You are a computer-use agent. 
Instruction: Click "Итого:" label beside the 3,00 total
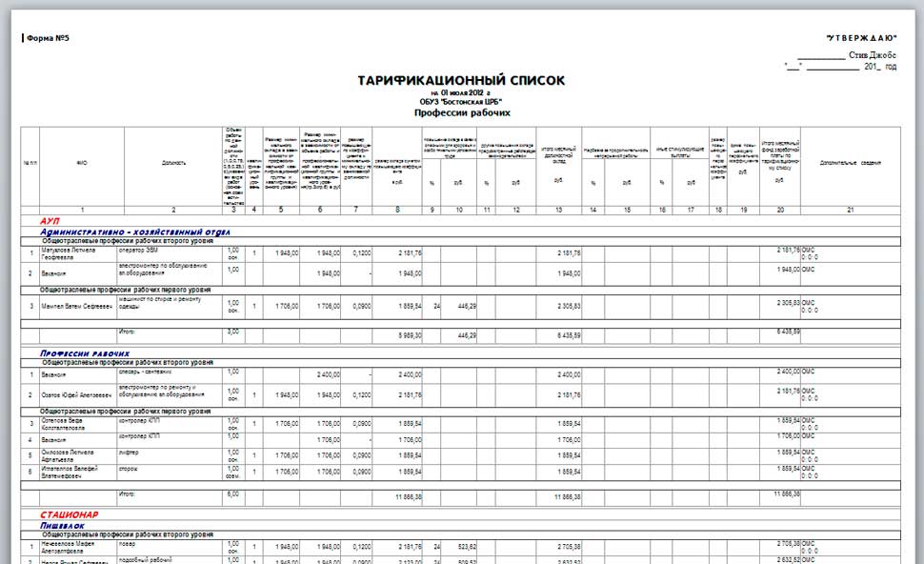click(128, 332)
